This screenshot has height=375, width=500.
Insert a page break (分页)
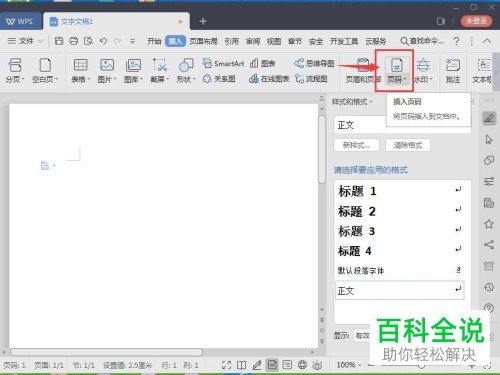click(x=15, y=70)
